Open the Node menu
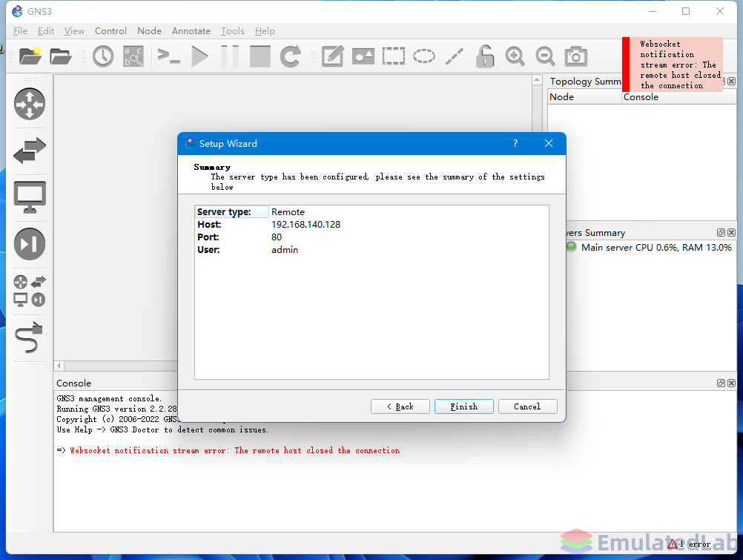Viewport: 743px width, 560px height. coord(149,31)
